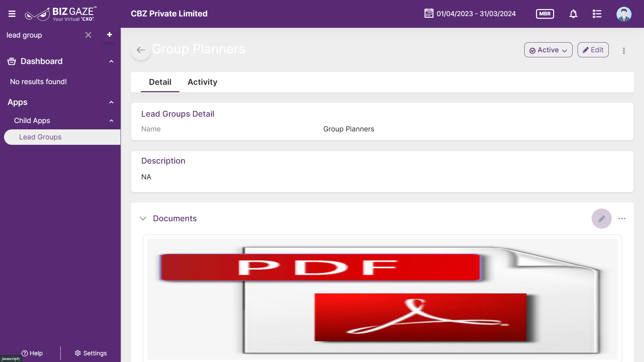The image size is (644, 362).
Task: Click the plus add button in sidebar
Action: pos(109,35)
